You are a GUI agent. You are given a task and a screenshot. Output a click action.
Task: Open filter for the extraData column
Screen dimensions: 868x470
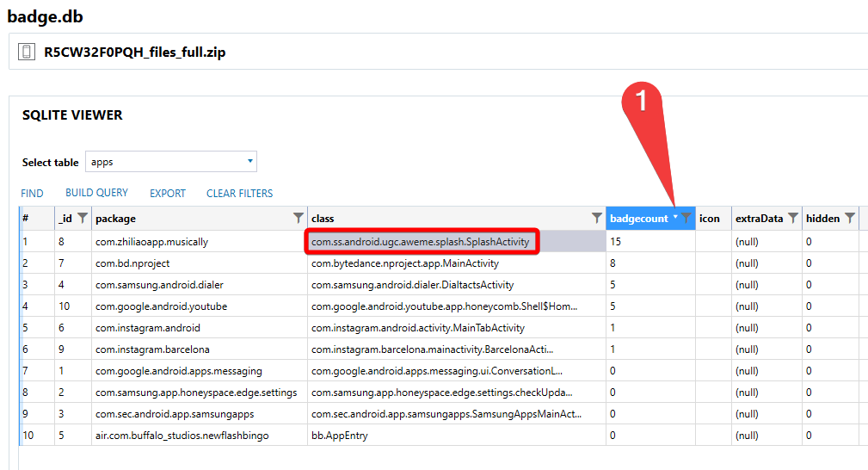[x=792, y=218]
